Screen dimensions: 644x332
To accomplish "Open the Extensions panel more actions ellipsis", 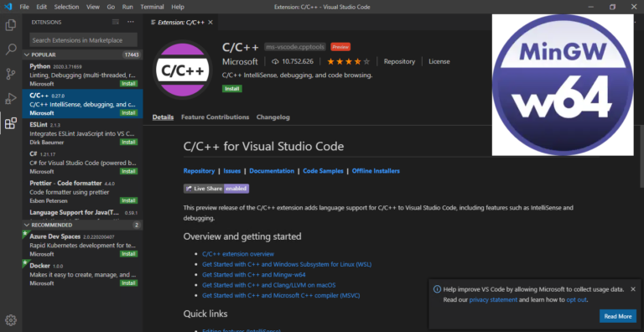I will point(131,22).
